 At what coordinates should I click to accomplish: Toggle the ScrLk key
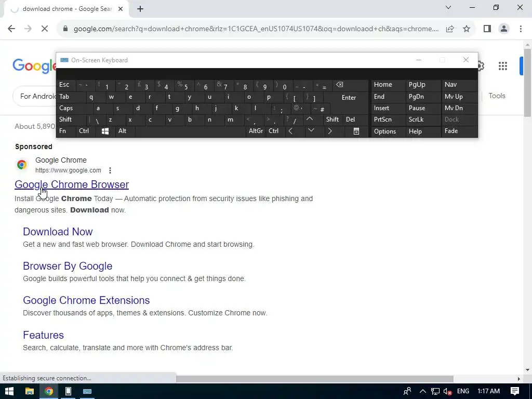[423, 119]
